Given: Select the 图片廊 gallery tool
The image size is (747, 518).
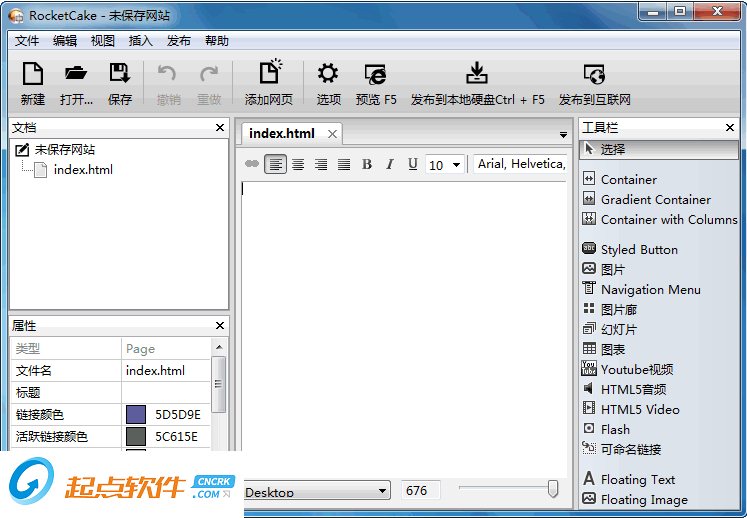Looking at the screenshot, I should [610, 310].
